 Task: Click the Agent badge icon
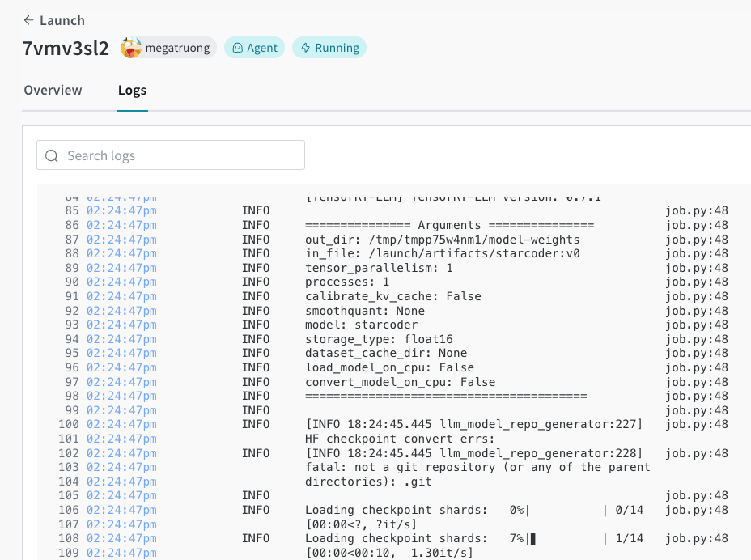pyautogui.click(x=238, y=48)
